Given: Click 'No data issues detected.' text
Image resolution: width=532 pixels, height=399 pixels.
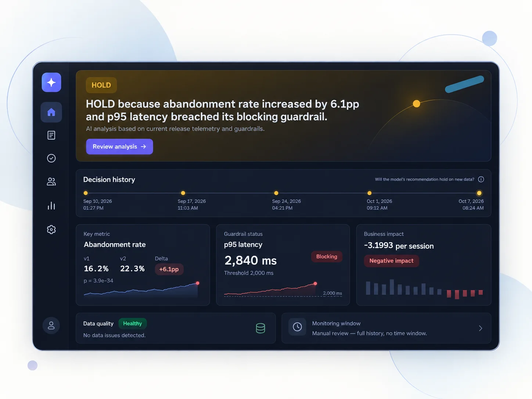Looking at the screenshot, I should (x=114, y=335).
